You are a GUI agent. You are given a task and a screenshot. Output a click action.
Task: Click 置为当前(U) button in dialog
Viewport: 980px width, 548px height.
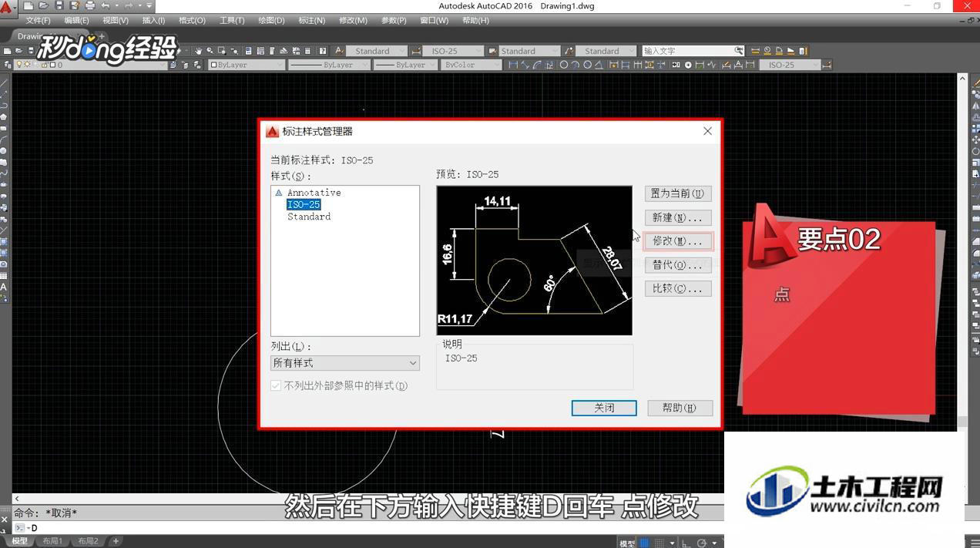[677, 193]
